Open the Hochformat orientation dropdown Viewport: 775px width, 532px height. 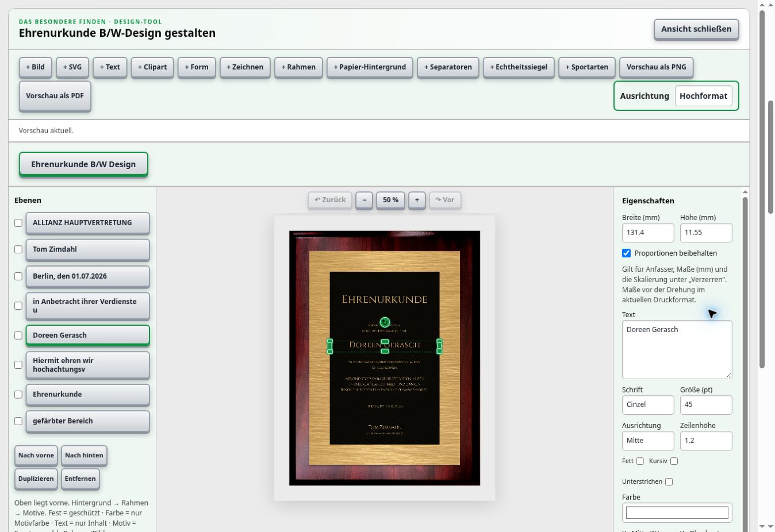704,96
